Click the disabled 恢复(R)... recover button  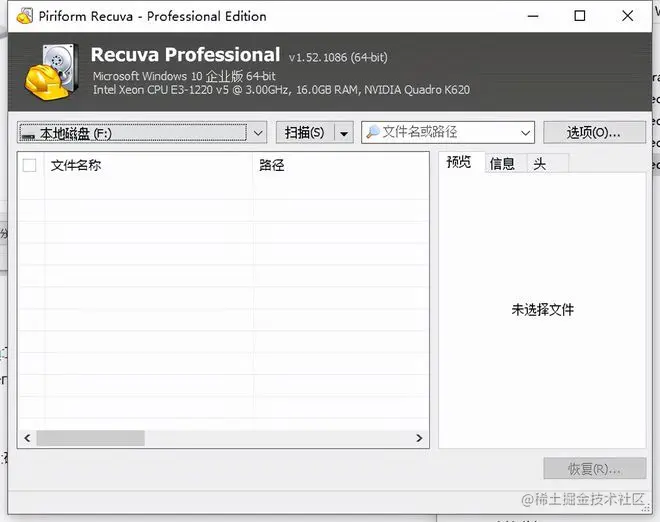point(594,469)
